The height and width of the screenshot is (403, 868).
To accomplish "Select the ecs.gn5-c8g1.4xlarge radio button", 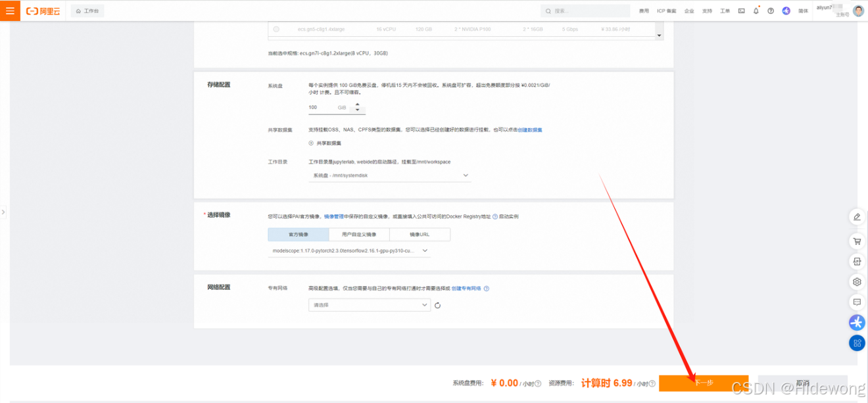I will (x=276, y=29).
